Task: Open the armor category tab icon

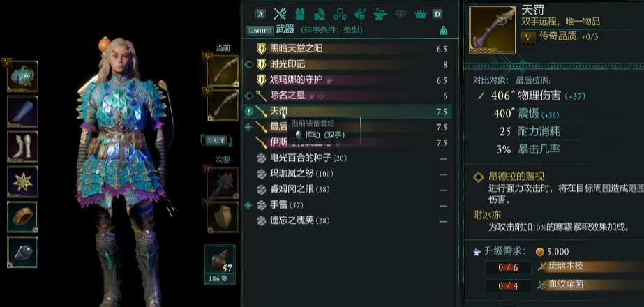Action: tap(300, 14)
